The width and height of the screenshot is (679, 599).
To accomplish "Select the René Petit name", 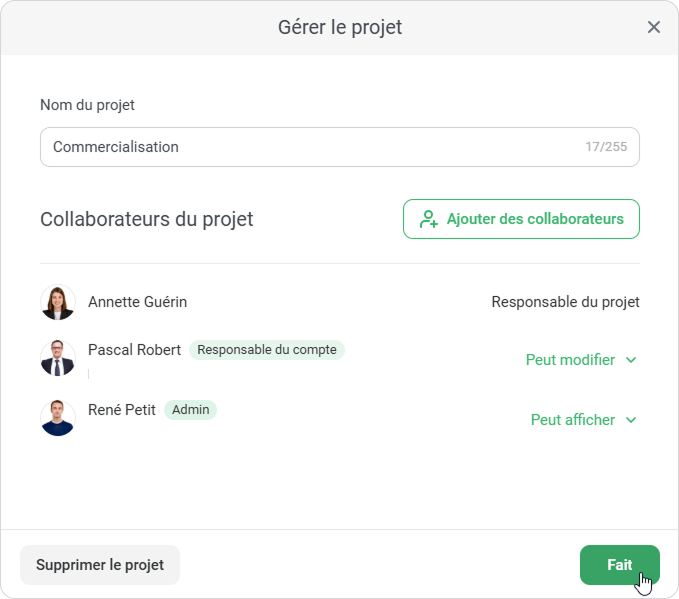I will 122,410.
